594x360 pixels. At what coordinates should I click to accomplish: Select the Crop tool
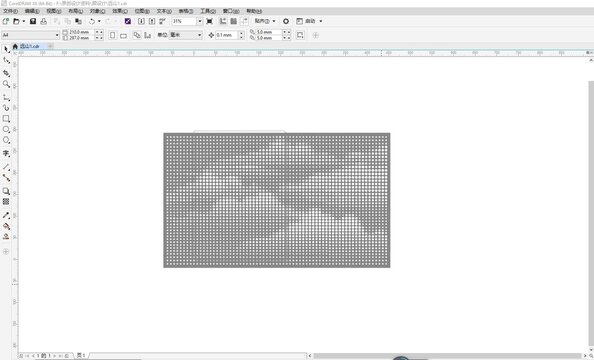pos(6,73)
